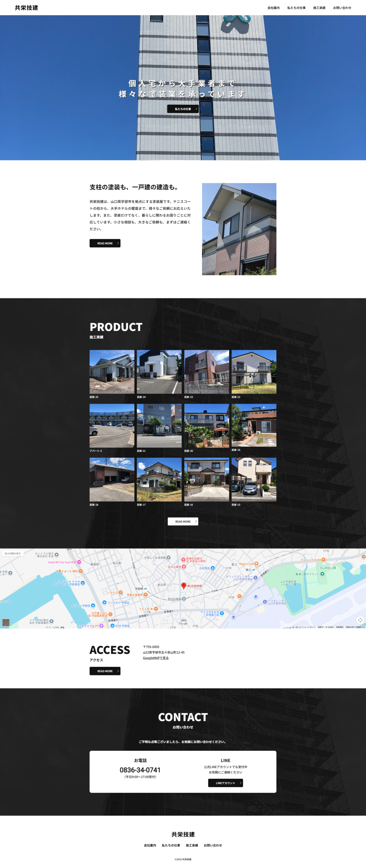Click READ MORE under the company intro
This screenshot has height=868, width=366.
click(x=105, y=243)
